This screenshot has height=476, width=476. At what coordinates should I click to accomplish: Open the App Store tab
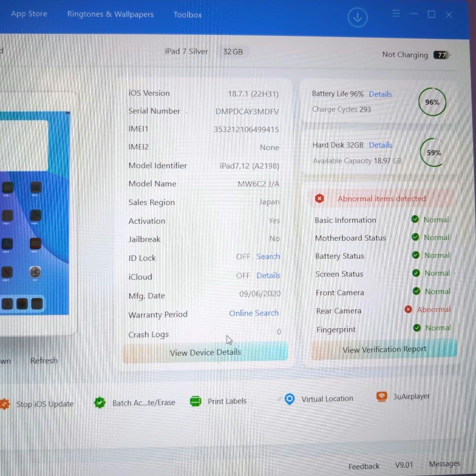29,14
